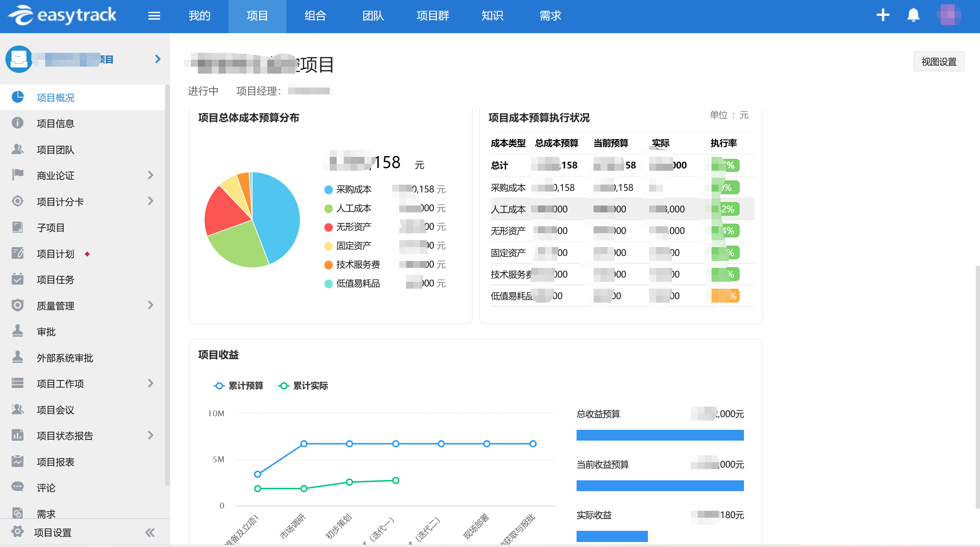Open 项目设置 gear icon at sidebar bottom
980x547 pixels.
pyautogui.click(x=17, y=532)
